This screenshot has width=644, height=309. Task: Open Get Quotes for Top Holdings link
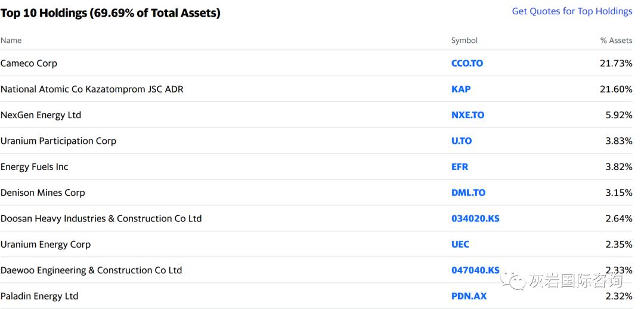572,11
